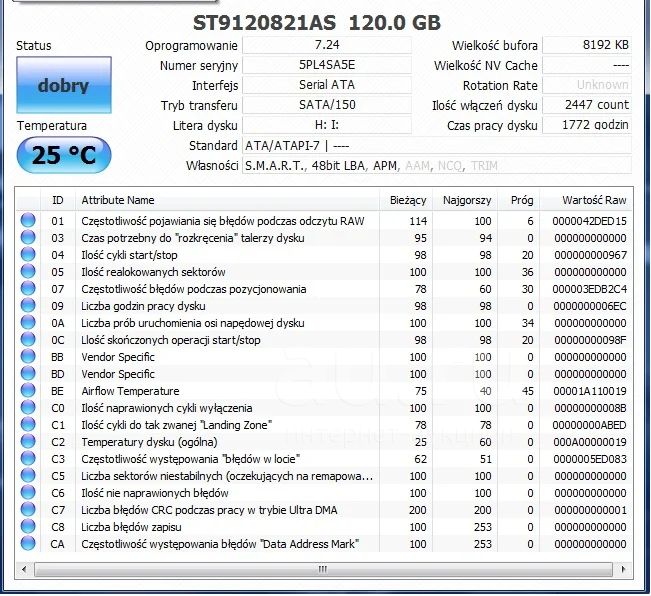This screenshot has height=596, width=651.
Task: Click the status orb in row C0
Action: (x=28, y=407)
